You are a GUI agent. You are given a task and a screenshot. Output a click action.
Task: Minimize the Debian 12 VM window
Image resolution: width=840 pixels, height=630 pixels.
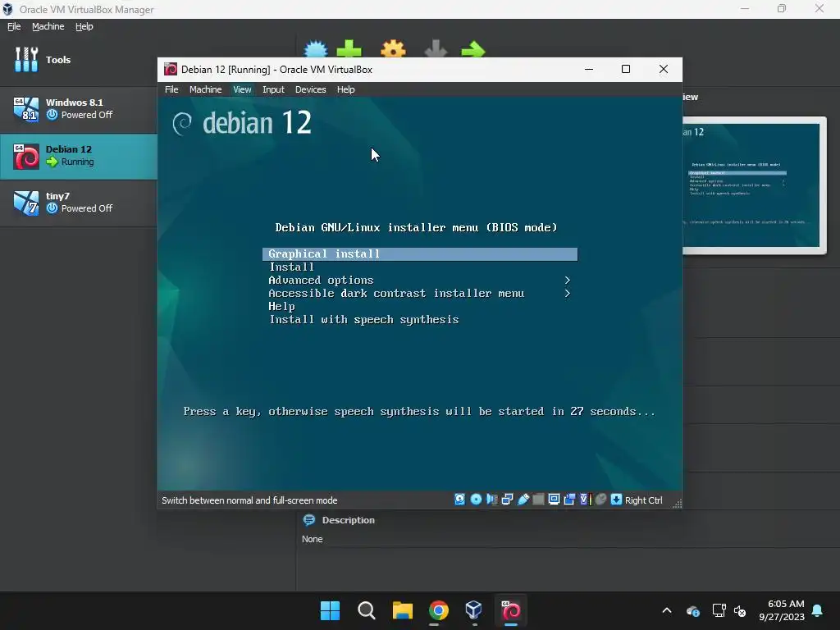[x=589, y=69]
